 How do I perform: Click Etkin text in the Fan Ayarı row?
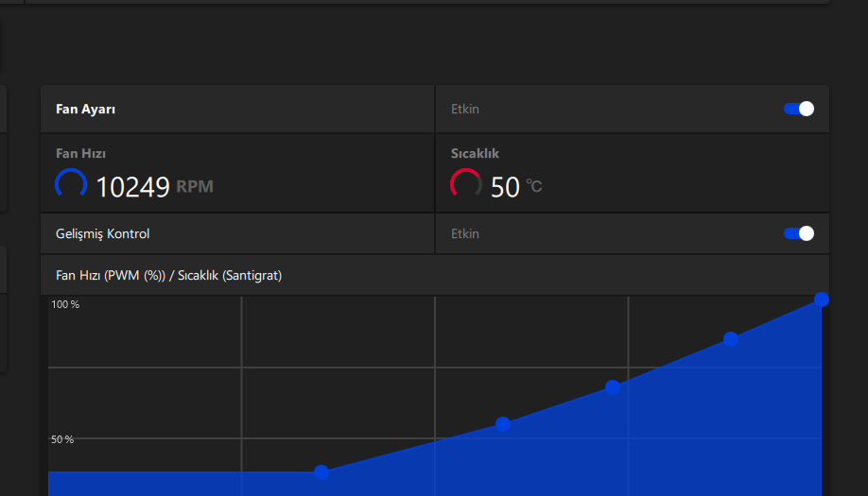[x=465, y=109]
